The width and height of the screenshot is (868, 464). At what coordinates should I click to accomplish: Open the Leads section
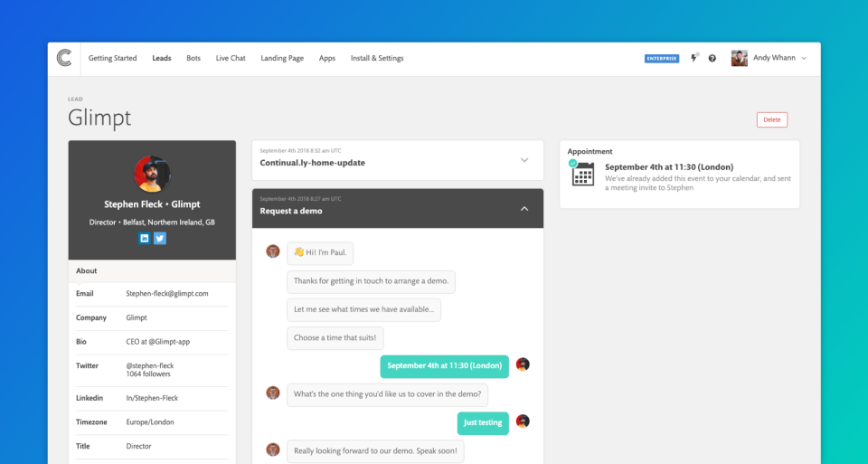click(x=162, y=58)
